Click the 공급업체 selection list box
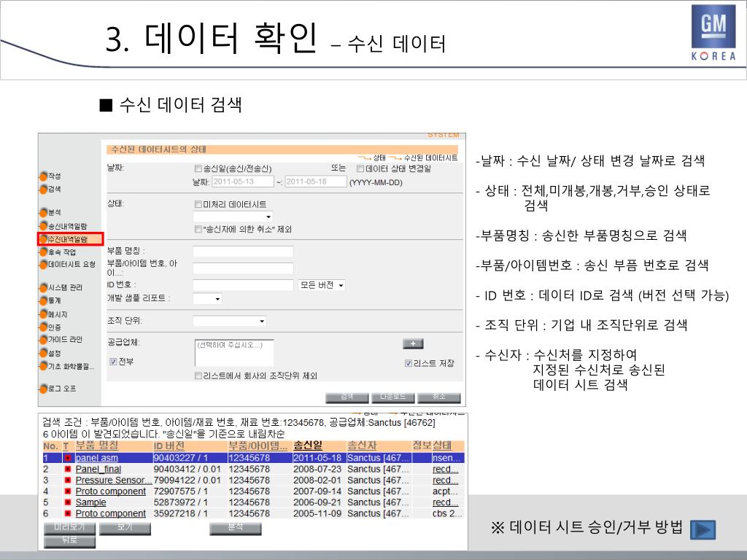 [x=234, y=352]
